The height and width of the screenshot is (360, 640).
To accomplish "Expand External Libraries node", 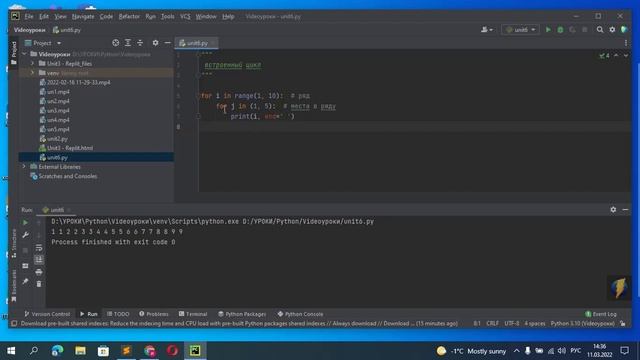I will point(24,167).
